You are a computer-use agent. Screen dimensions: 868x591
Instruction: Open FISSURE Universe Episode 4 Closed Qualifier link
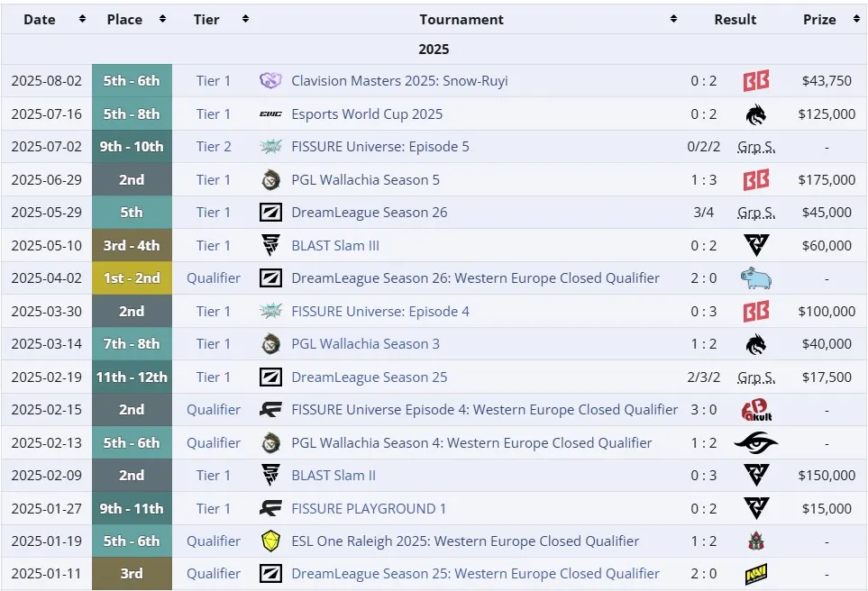tap(484, 410)
